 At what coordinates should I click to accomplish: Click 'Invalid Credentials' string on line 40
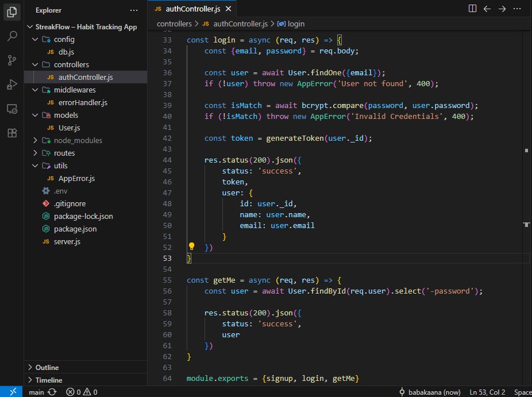(396, 117)
